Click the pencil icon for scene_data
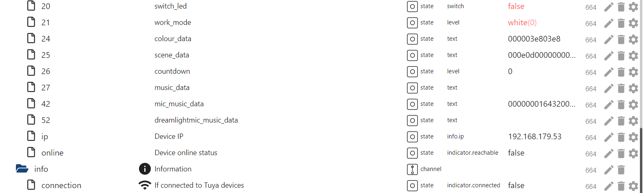 [609, 56]
